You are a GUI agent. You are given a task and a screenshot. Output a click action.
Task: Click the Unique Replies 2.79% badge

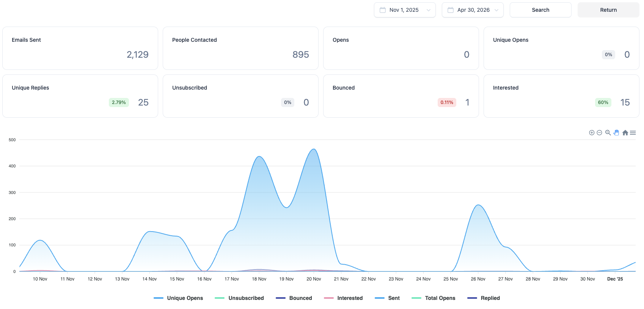coord(119,102)
